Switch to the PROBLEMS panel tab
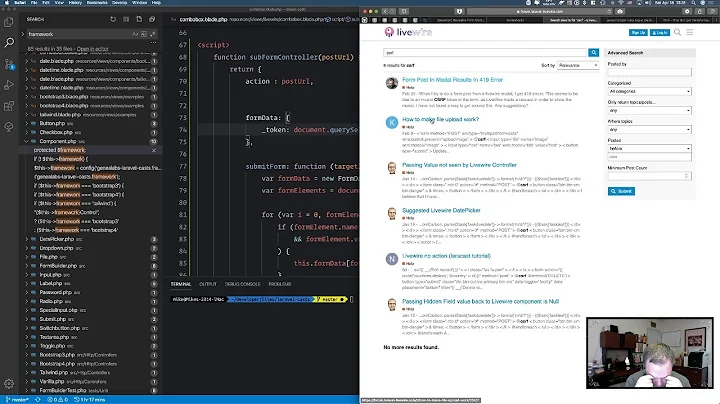The image size is (720, 404). [x=280, y=284]
